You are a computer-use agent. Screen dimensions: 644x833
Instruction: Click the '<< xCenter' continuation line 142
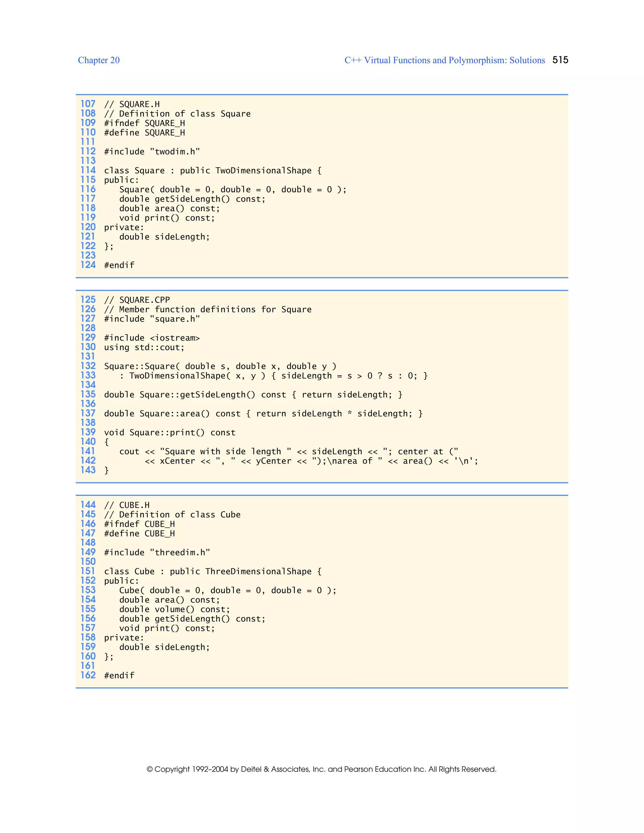pyautogui.click(x=311, y=461)
